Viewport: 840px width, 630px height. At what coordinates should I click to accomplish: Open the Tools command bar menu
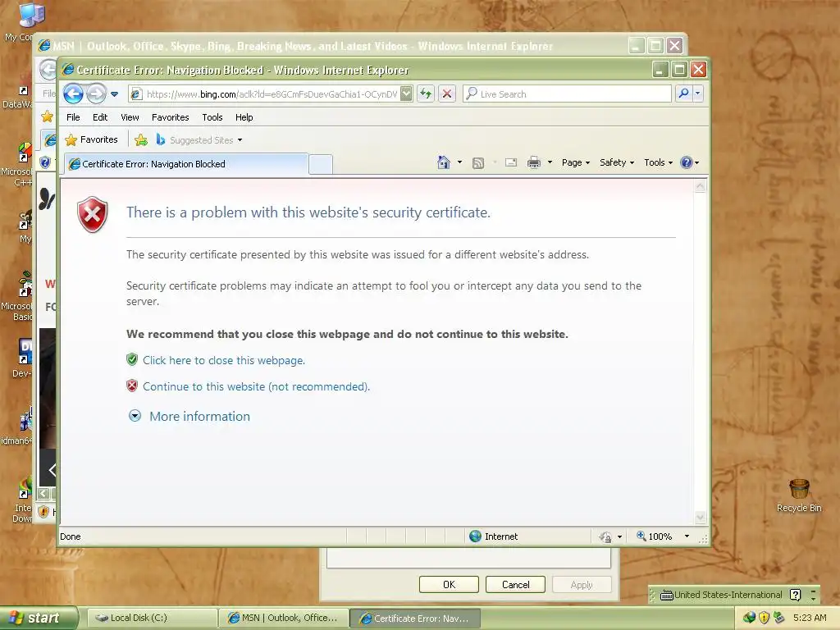click(658, 162)
